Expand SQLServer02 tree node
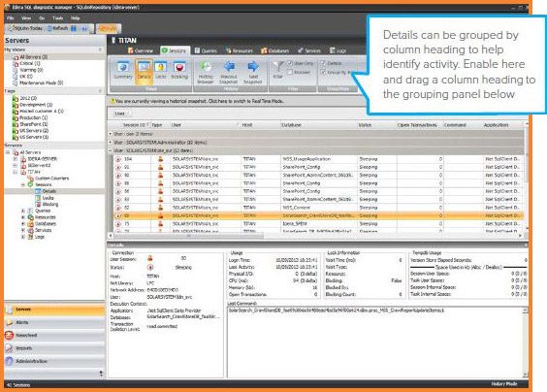Image resolution: width=547 pixels, height=392 pixels. (15, 165)
